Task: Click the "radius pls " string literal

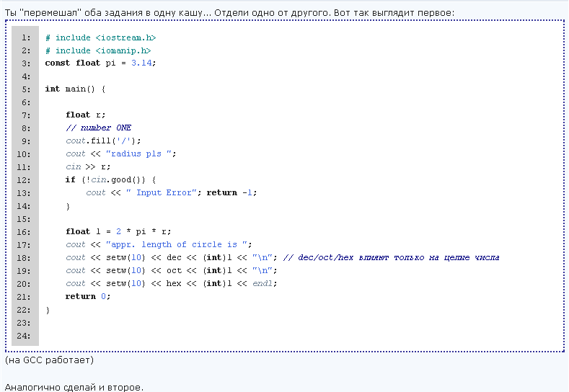Action: pyautogui.click(x=138, y=154)
